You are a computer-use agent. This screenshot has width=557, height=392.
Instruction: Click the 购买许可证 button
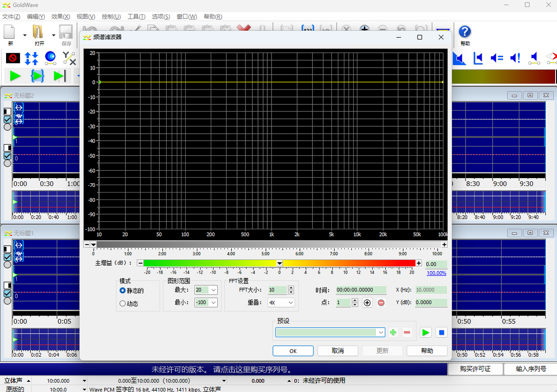pyautogui.click(x=475, y=369)
